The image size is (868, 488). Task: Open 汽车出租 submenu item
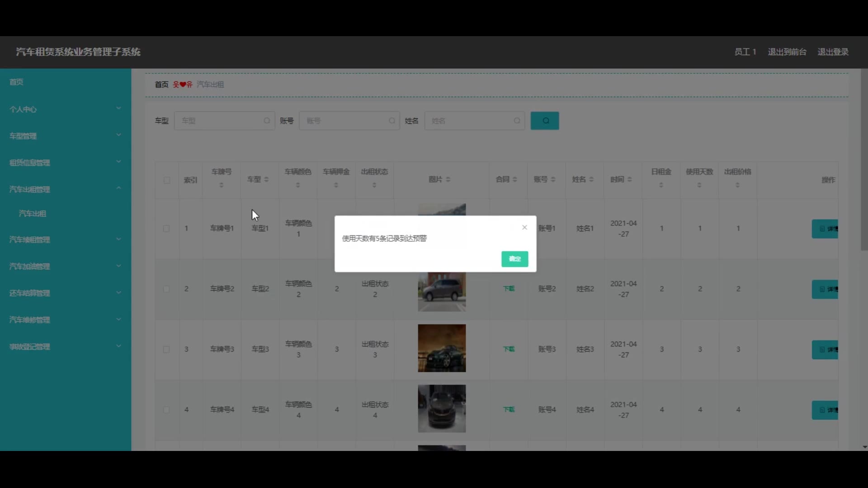[33, 213]
